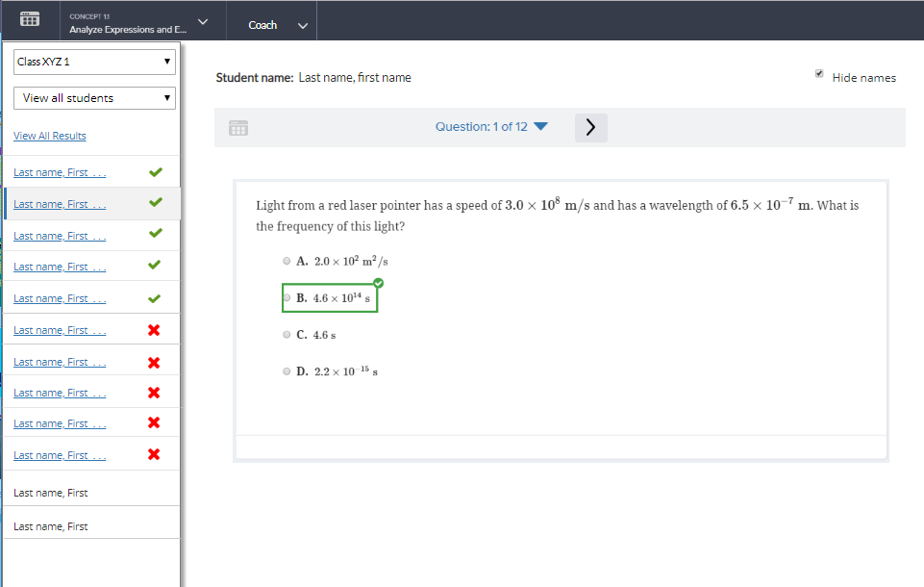This screenshot has height=587, width=924.
Task: Open the View all students dropdown
Action: click(x=94, y=97)
